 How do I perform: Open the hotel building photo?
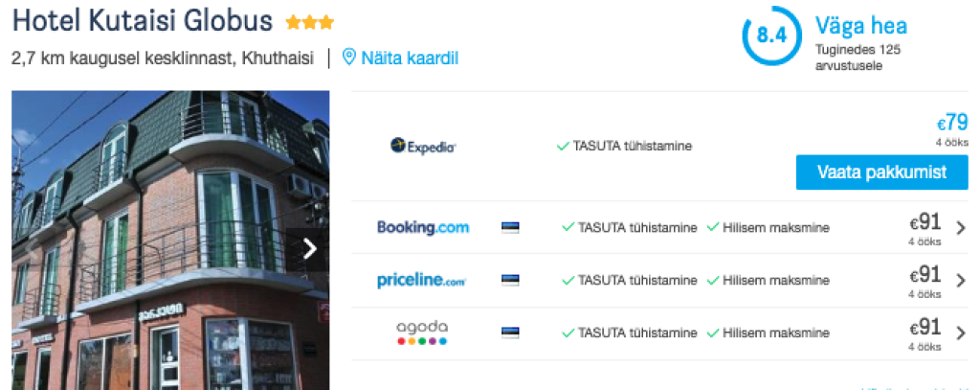153,240
